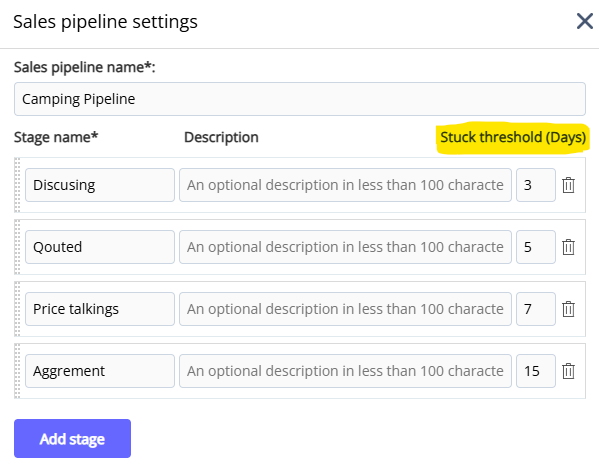
Task: Click trash icon for Aggrement stage
Action: click(x=568, y=371)
